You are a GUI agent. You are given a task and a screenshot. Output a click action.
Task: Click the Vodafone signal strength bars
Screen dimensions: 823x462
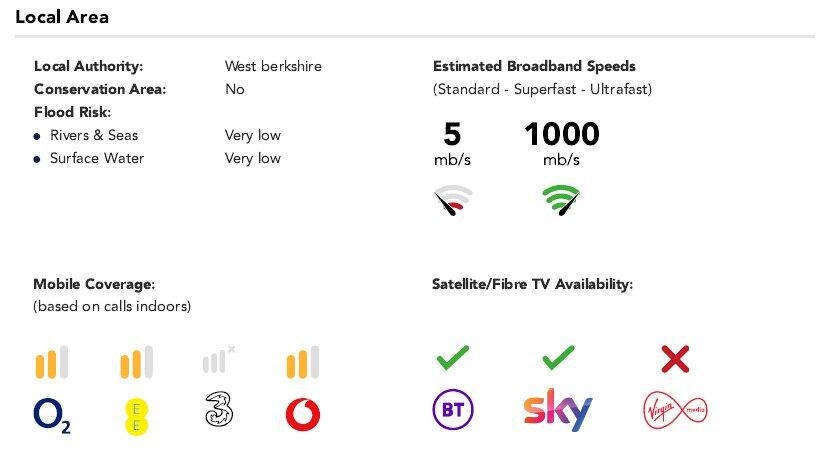(x=303, y=362)
